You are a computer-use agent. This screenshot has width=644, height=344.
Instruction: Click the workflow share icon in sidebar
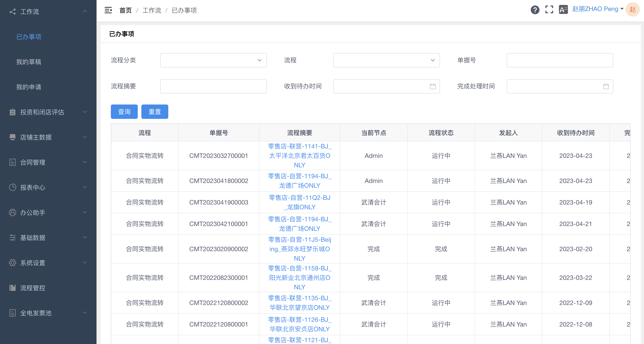(x=13, y=11)
